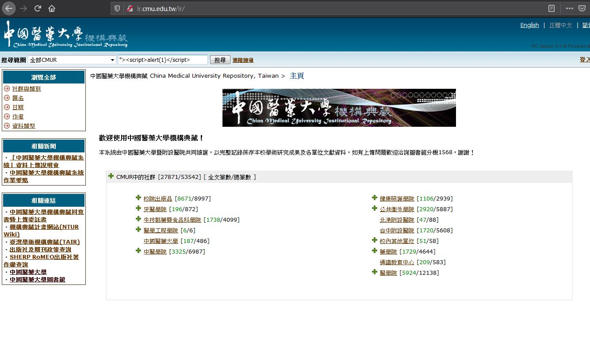Open the 中醫學院 community link
This screenshot has height=364, width=590.
[x=155, y=252]
